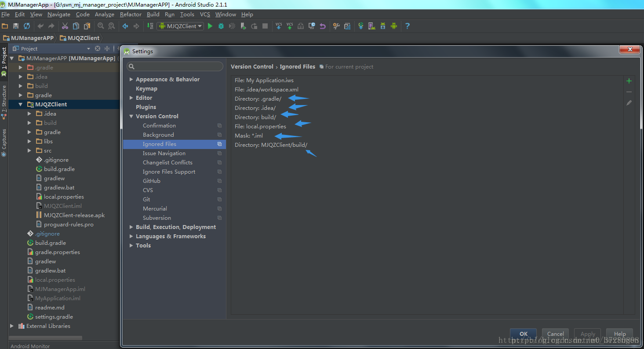Expand the libs folder in project tree

(29, 142)
